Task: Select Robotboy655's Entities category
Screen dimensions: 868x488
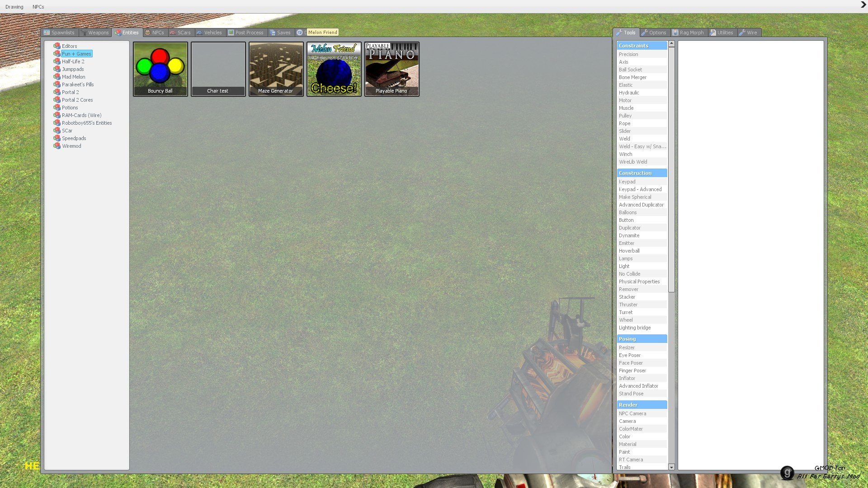Action: click(87, 123)
